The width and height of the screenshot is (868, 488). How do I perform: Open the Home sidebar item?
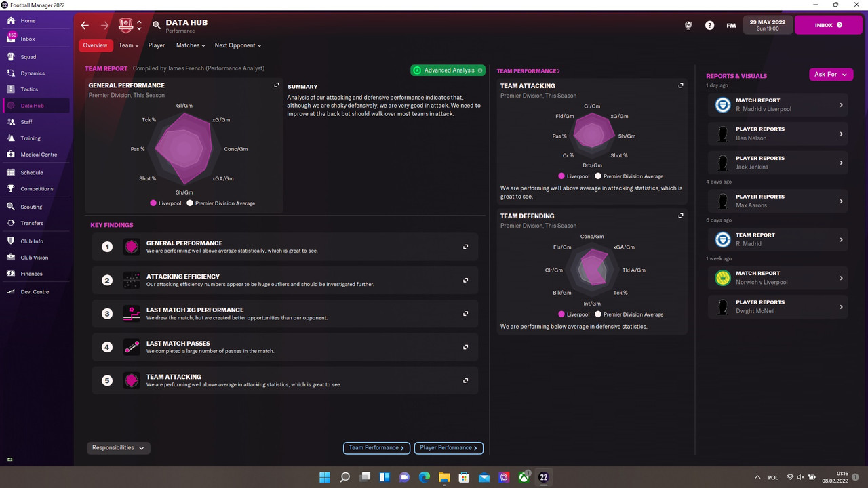tap(37, 21)
